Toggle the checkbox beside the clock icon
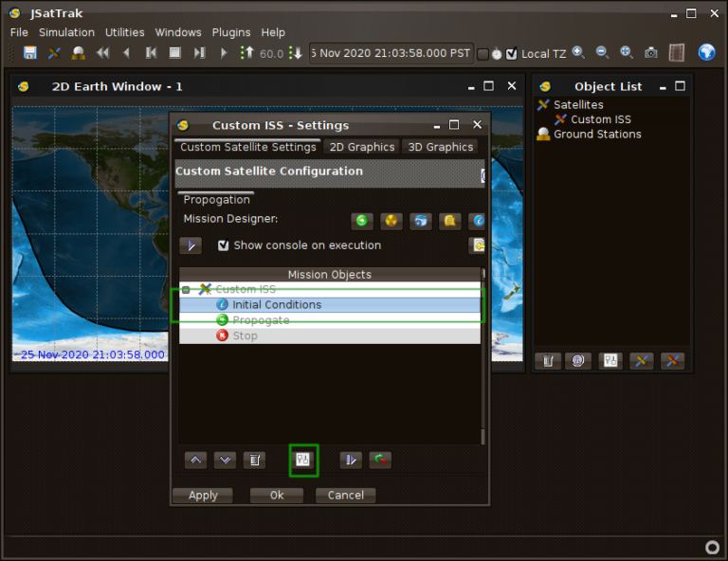 point(482,54)
